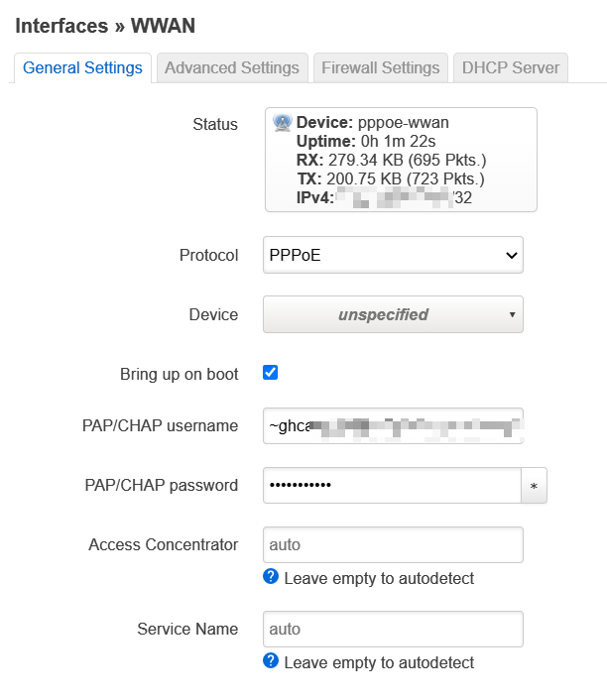Screen dimensions: 607x700
Task: Click the help icon below Access Concentrator
Action: tap(271, 577)
